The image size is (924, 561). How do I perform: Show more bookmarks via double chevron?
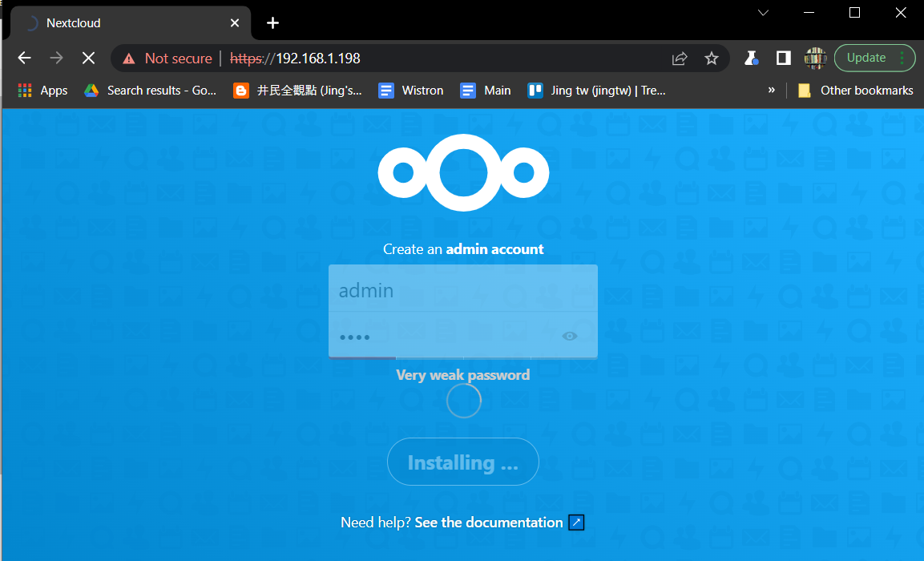(772, 90)
